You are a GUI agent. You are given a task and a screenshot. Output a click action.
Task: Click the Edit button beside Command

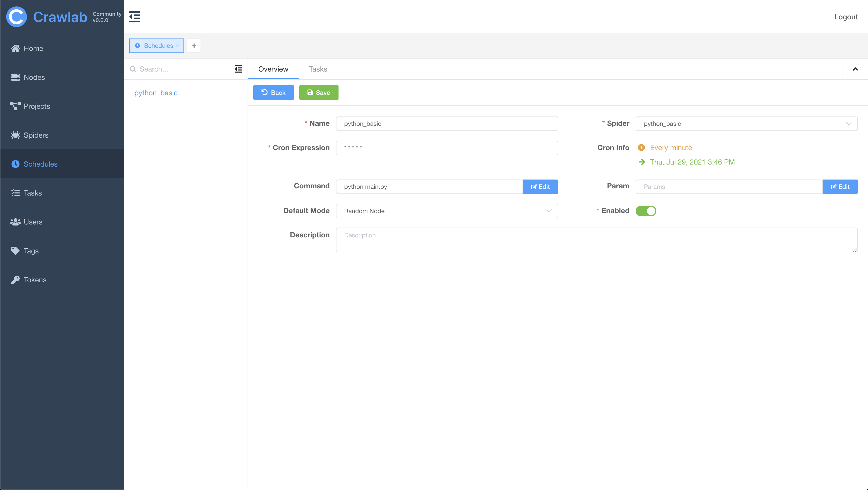[540, 186]
